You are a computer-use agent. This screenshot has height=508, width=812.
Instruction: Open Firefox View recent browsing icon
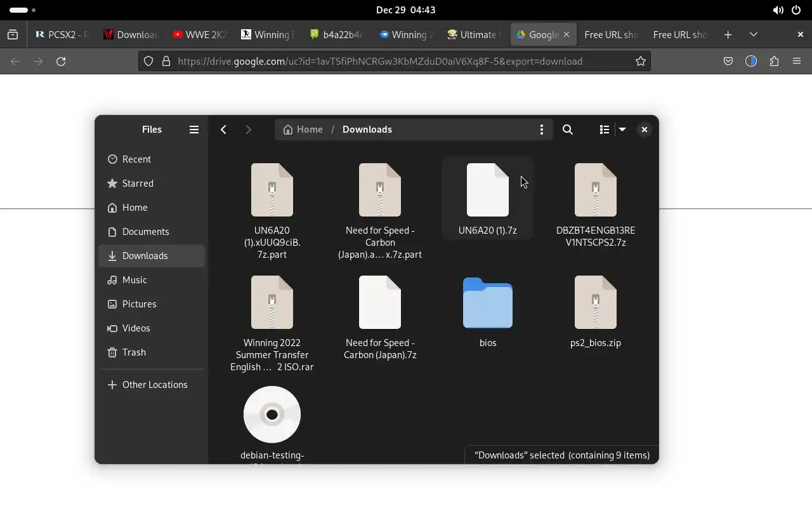(13, 35)
